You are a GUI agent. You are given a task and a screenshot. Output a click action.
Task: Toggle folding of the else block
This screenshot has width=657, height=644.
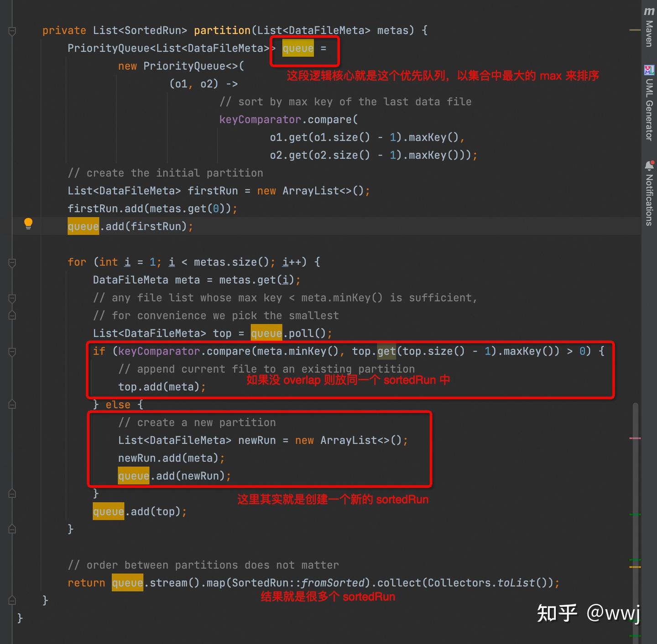12,404
